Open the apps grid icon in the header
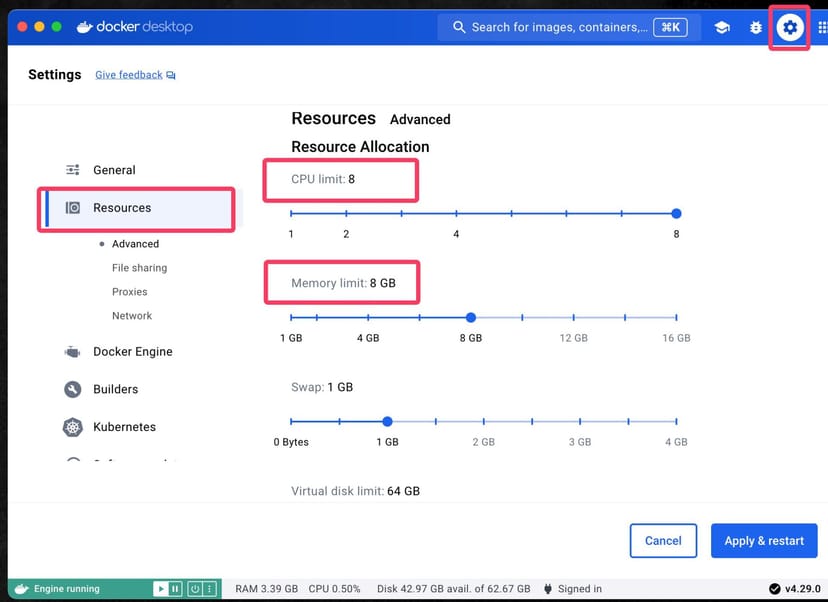 click(x=821, y=28)
